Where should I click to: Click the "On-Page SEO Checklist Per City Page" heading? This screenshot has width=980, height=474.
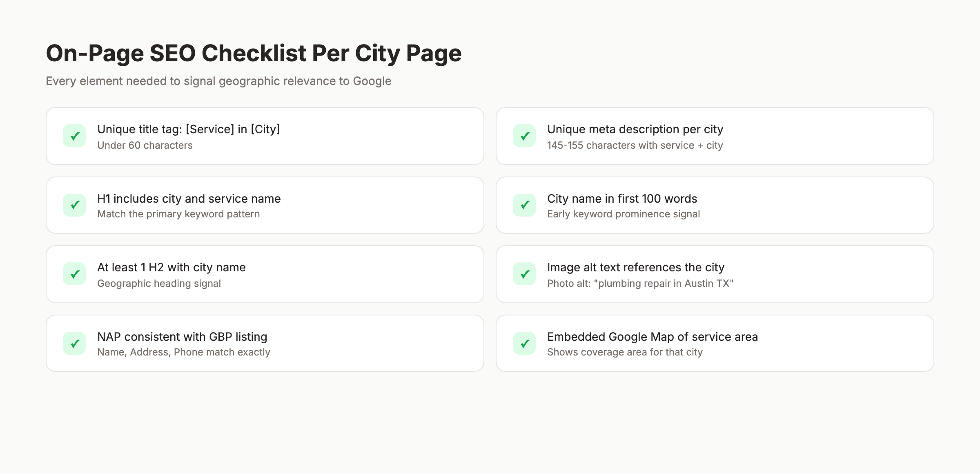[x=254, y=52]
